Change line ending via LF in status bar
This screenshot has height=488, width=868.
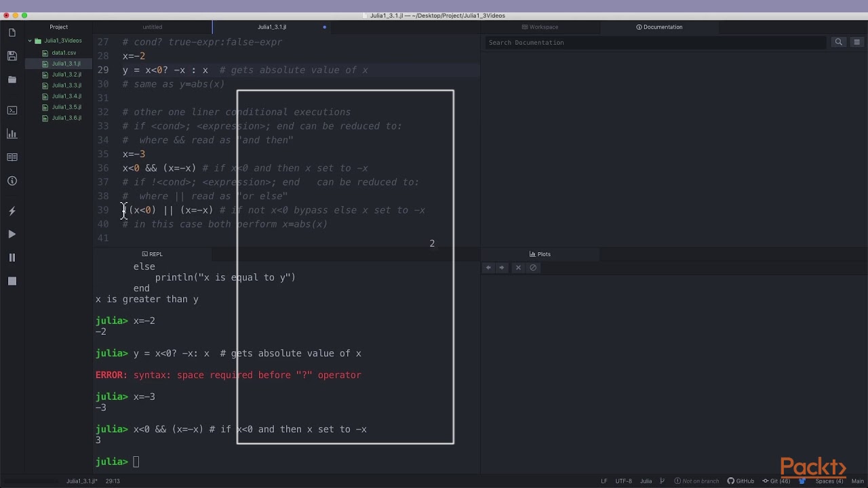[x=604, y=481]
